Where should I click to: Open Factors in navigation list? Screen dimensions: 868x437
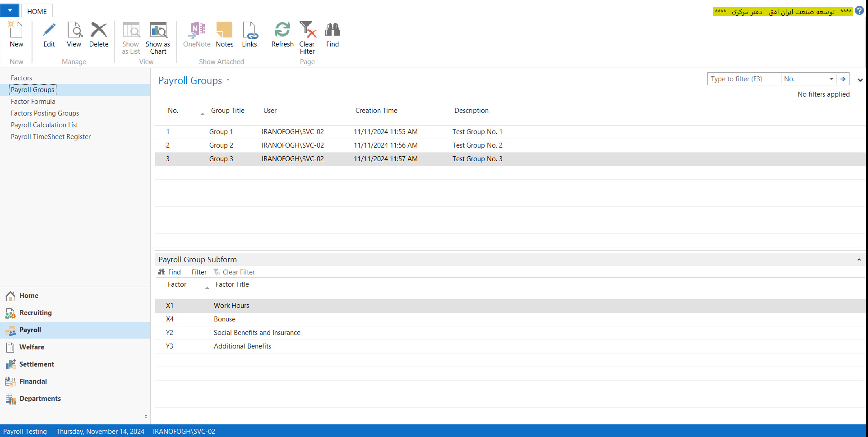tap(22, 78)
